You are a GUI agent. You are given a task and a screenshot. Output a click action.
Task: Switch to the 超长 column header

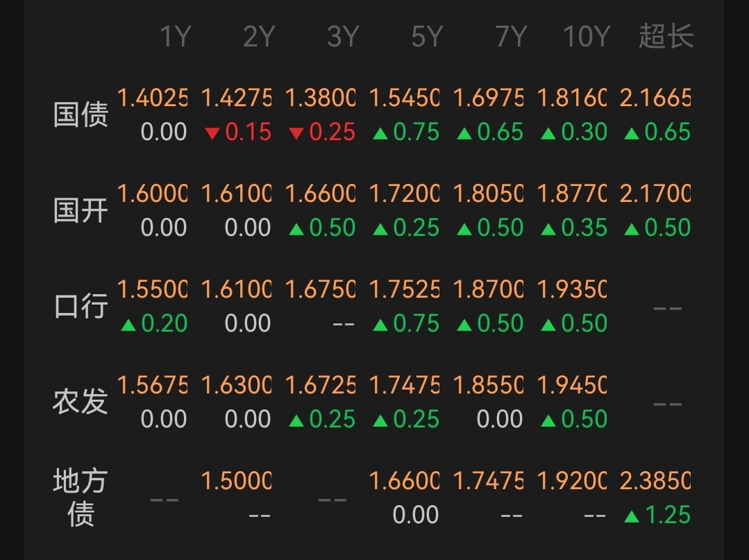click(x=666, y=37)
